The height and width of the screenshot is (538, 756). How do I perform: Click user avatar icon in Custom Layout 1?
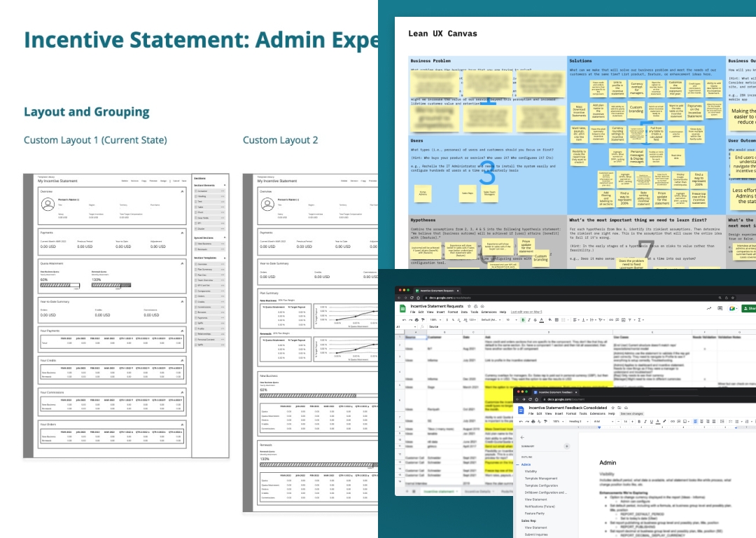point(48,204)
